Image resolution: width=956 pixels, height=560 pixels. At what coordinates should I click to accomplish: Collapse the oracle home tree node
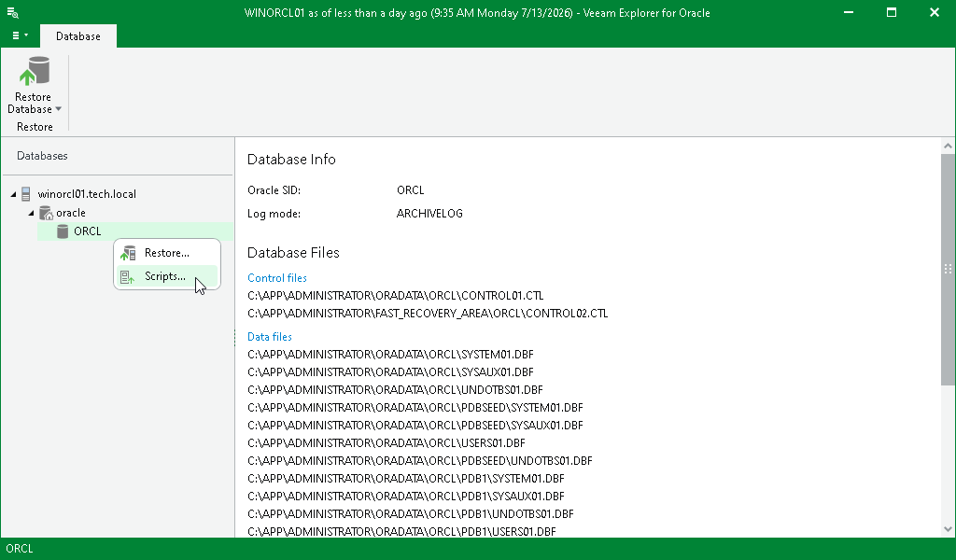pos(31,214)
